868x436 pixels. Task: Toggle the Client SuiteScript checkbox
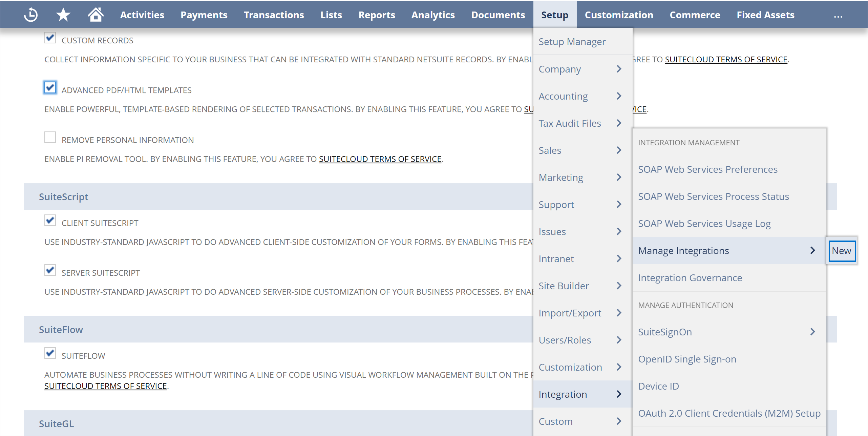coord(50,220)
